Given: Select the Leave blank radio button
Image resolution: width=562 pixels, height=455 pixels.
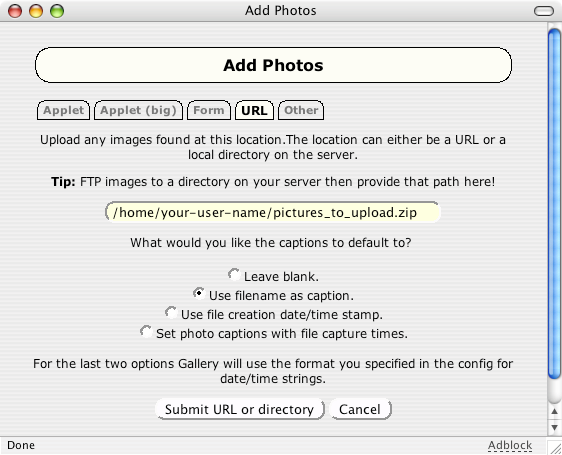Looking at the screenshot, I should pyautogui.click(x=234, y=275).
